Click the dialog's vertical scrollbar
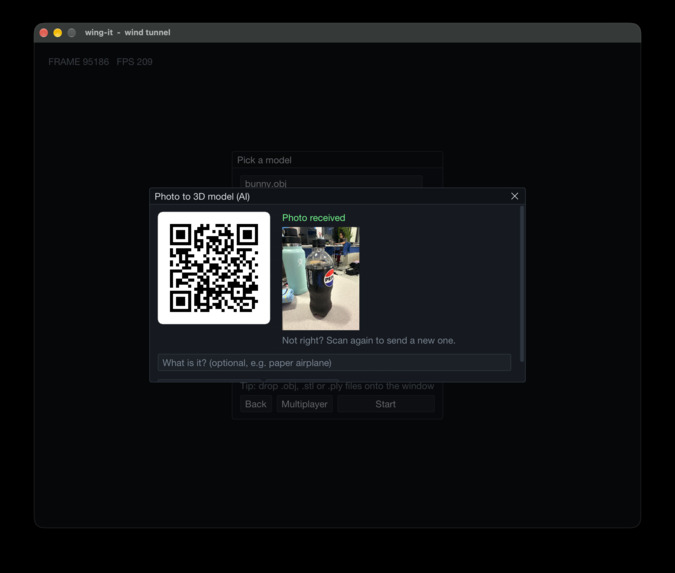Screen dimensions: 675x573 pyautogui.click(x=522, y=284)
